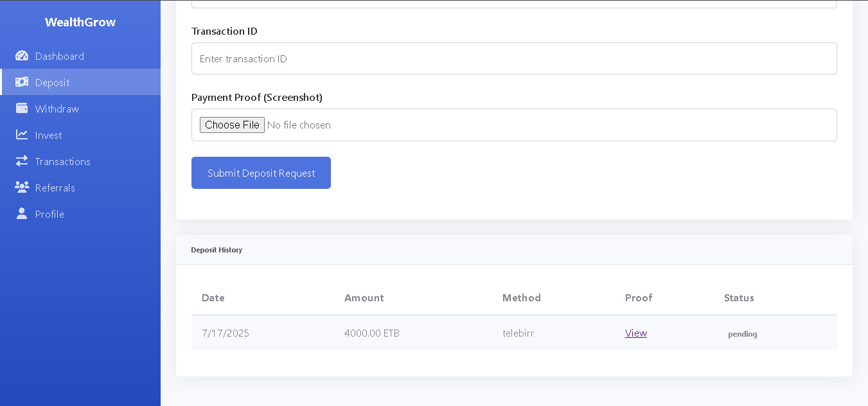
Task: Open Transactions from sidebar
Action: (80, 161)
